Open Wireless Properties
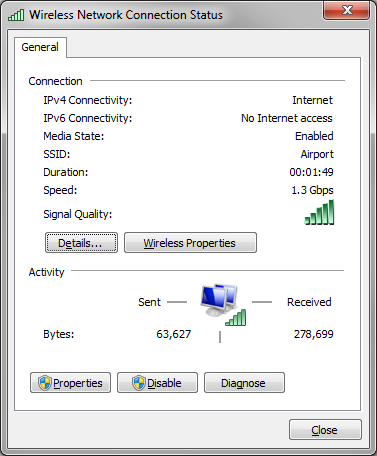This screenshot has height=456, width=377. [x=190, y=243]
